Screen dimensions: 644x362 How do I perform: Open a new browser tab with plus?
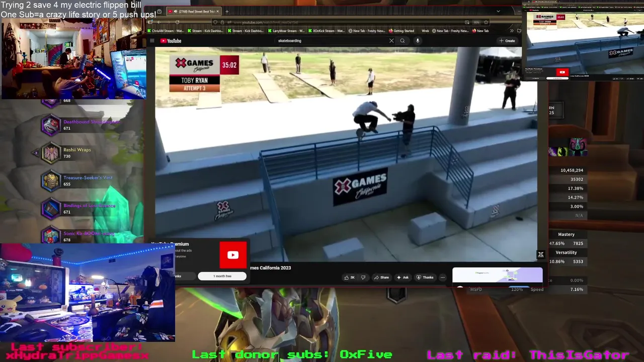pos(227,11)
